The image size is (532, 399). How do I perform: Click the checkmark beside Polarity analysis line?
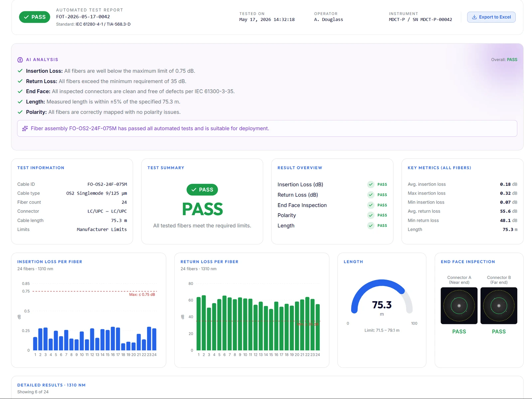pyautogui.click(x=20, y=112)
